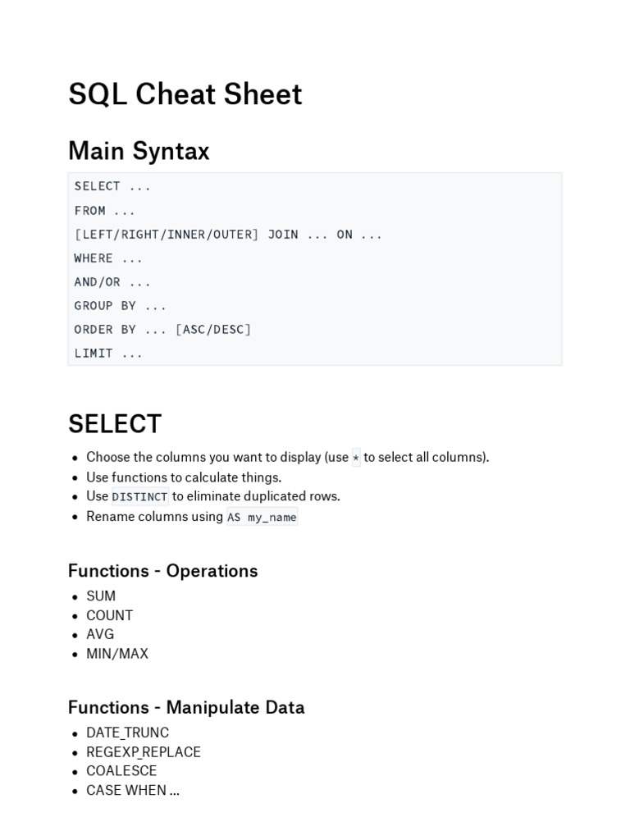Screen dimensions: 630x840
Task: Click the large SELECT section heading
Action: pyautogui.click(x=115, y=424)
